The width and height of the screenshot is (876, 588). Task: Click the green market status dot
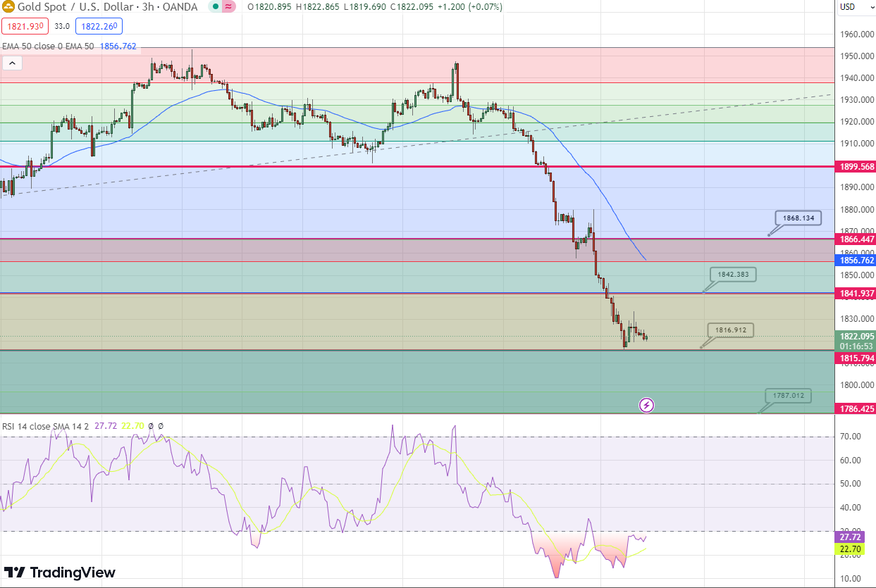[x=216, y=7]
